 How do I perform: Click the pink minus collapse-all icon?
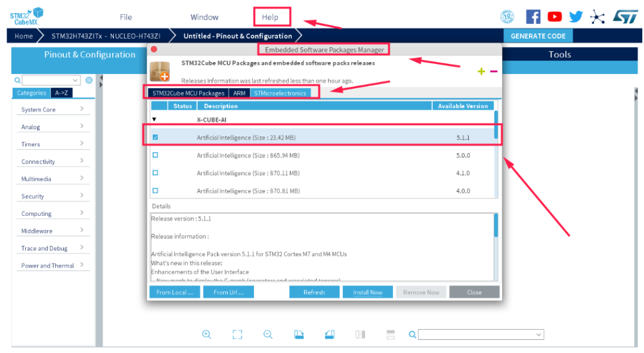point(494,72)
